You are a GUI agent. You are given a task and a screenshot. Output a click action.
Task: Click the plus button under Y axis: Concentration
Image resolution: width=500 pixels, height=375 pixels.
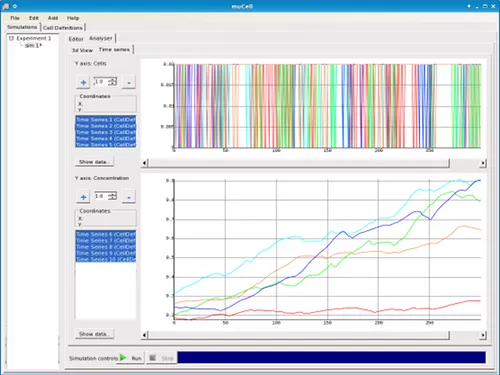(83, 197)
